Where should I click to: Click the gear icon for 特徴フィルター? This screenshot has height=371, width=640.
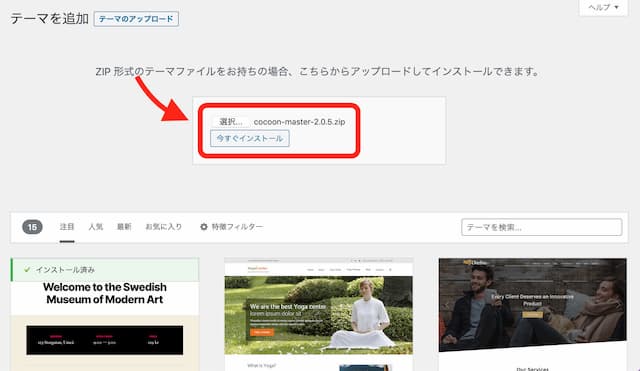204,227
